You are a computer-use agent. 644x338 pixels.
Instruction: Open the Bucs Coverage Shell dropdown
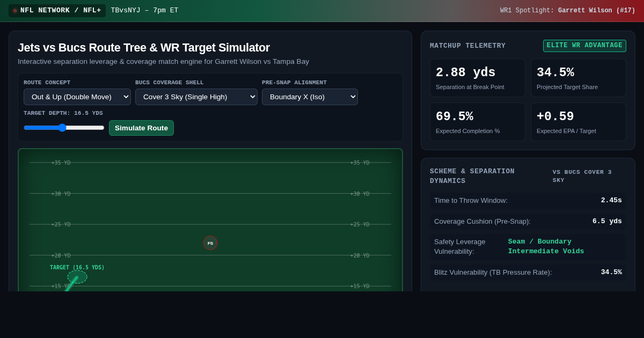(196, 97)
